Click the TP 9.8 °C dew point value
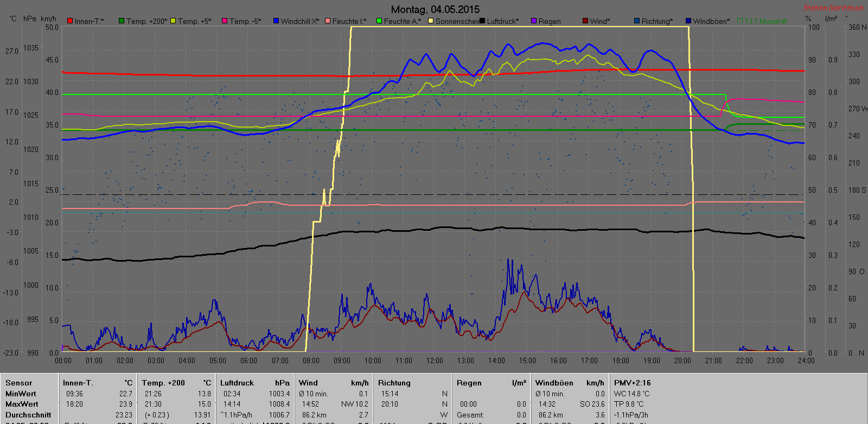The image size is (868, 424). (x=629, y=404)
